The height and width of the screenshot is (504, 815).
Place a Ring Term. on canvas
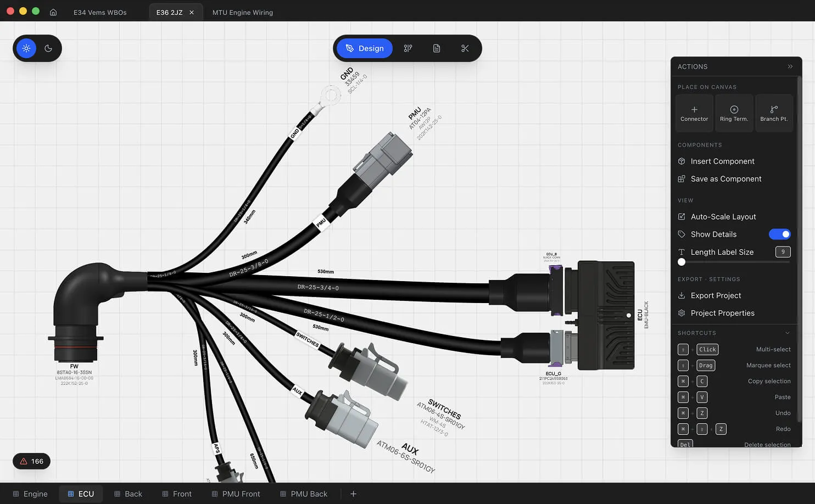coord(734,113)
